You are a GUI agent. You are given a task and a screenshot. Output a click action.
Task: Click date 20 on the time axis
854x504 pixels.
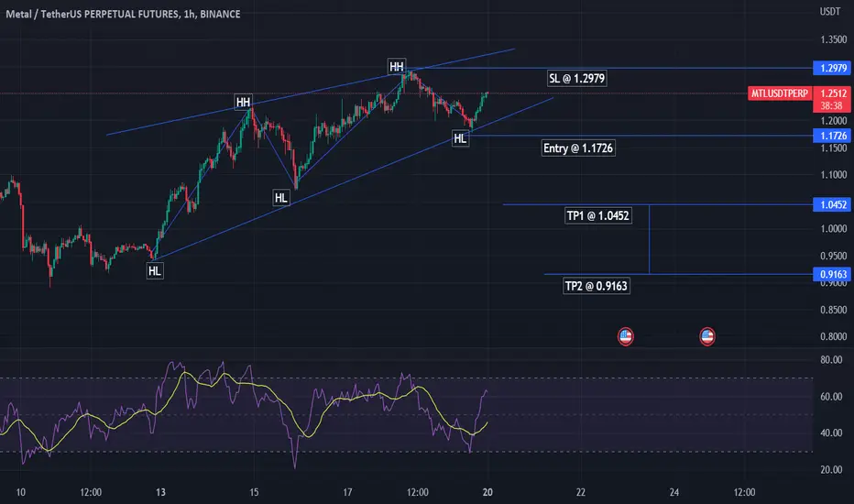487,492
